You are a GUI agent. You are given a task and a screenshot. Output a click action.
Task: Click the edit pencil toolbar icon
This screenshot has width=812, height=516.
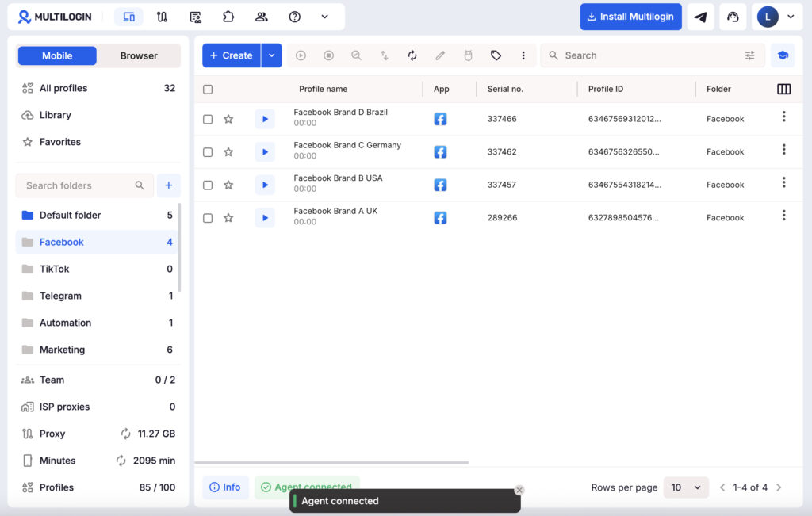tap(440, 55)
